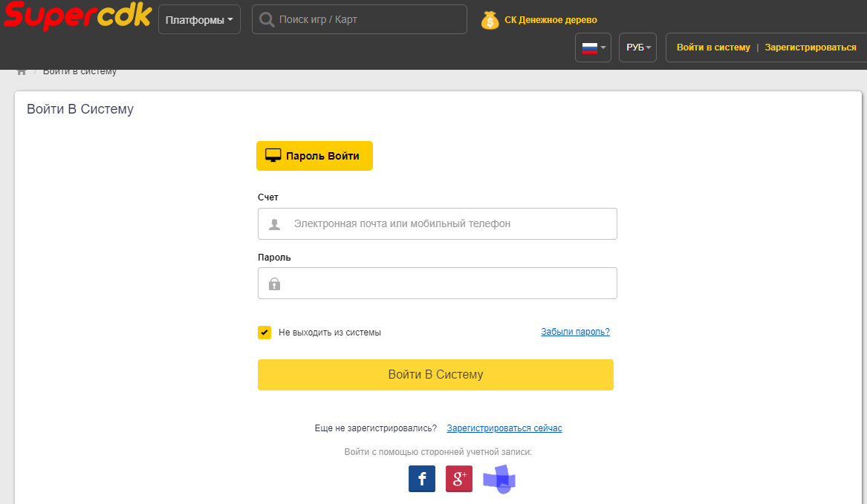
Task: Open 'СК Денежное дерево' menu item
Action: [x=551, y=20]
